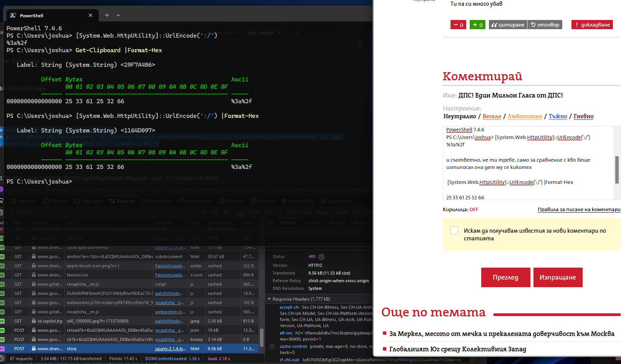Select the favicon.ico request row

point(129,275)
